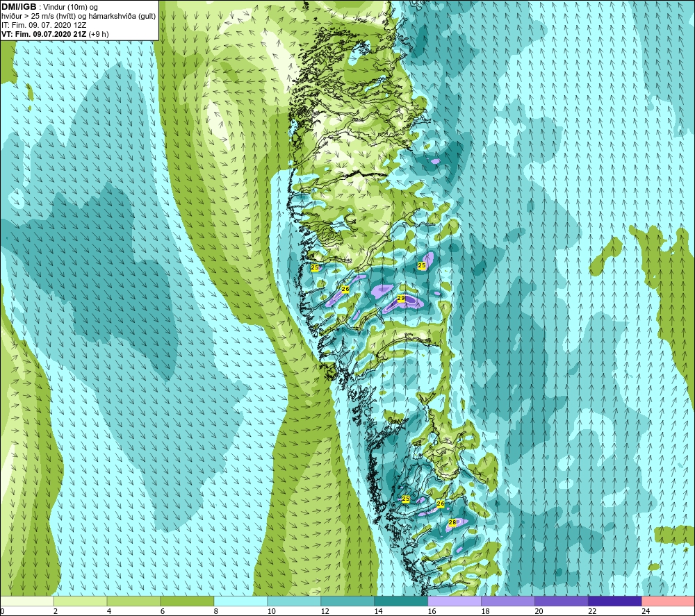Pick the 6–8 m/s olive green swatch
This screenshot has height=616, width=695.
point(187,601)
